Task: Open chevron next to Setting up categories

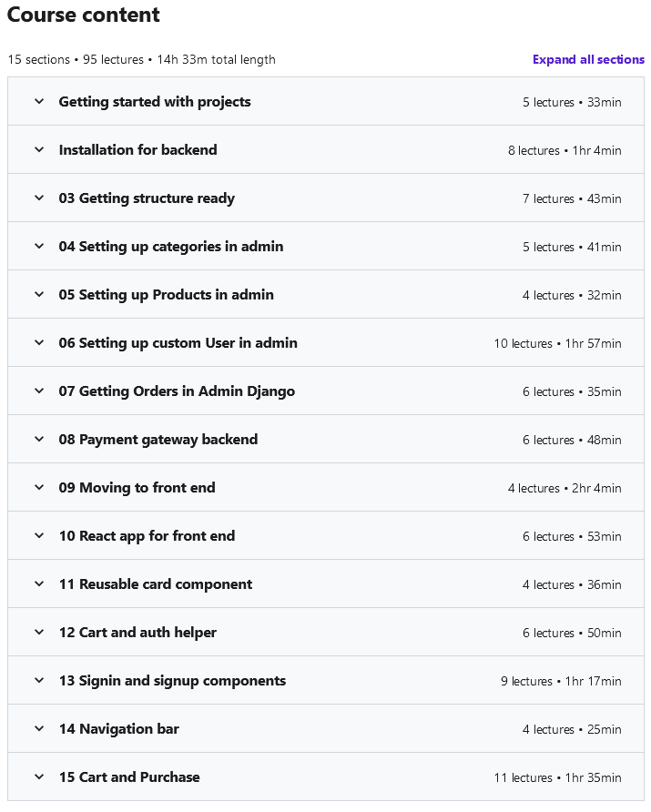Action: pos(39,246)
